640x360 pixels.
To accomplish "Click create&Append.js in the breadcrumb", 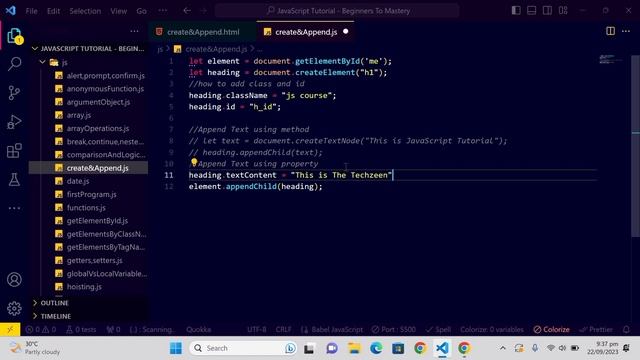I will pyautogui.click(x=216, y=49).
